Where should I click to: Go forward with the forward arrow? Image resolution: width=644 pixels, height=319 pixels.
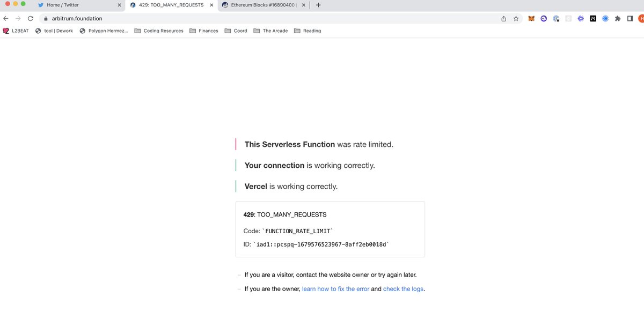[18, 18]
